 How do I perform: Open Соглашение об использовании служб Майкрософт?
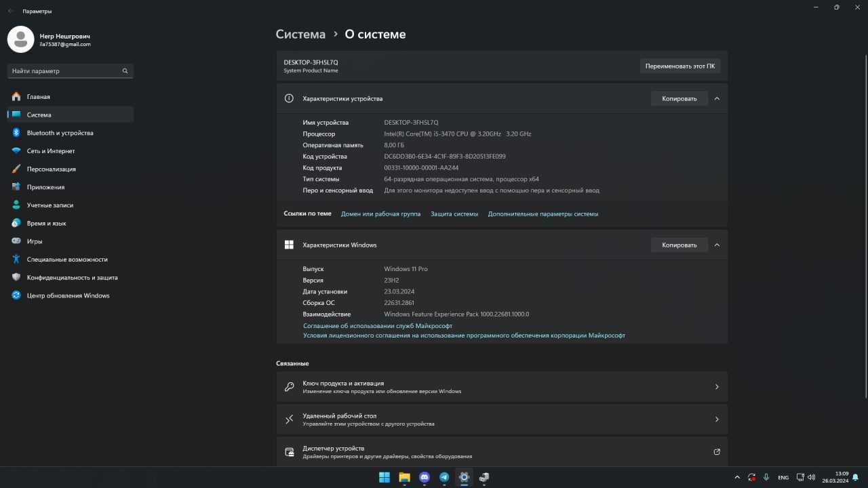(378, 326)
